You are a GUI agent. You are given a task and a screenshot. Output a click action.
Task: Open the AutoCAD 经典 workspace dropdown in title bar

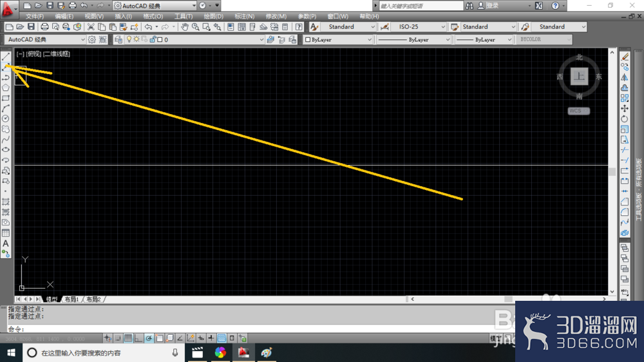(155, 6)
